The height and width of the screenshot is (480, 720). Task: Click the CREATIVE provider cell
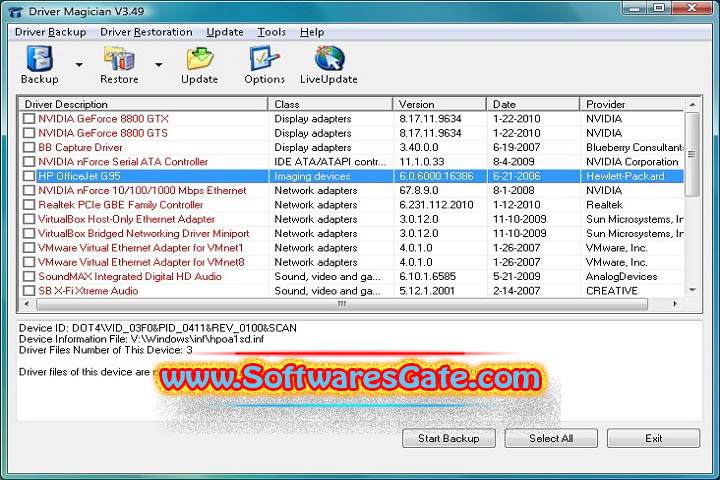coord(612,291)
